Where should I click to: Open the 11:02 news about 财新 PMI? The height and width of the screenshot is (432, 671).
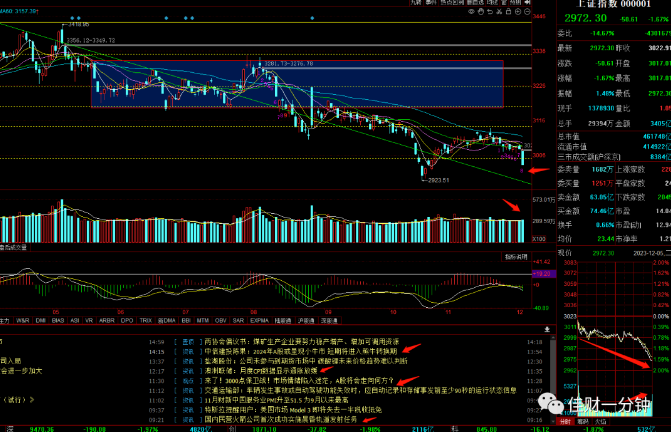pos(276,400)
